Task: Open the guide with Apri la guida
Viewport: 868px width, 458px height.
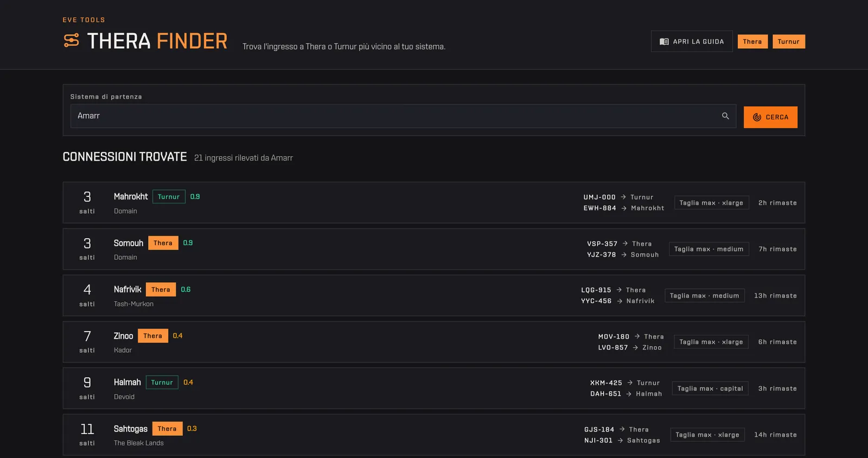Action: (692, 41)
